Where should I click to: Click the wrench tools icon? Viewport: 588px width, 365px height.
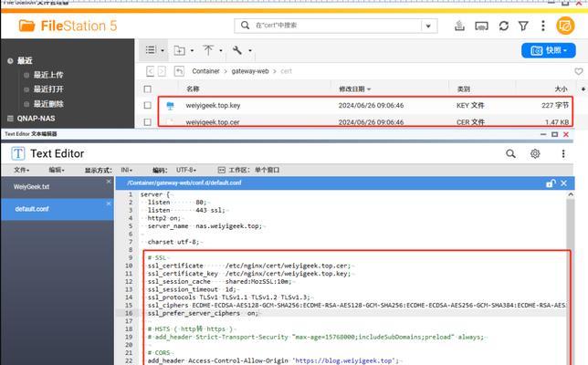237,50
